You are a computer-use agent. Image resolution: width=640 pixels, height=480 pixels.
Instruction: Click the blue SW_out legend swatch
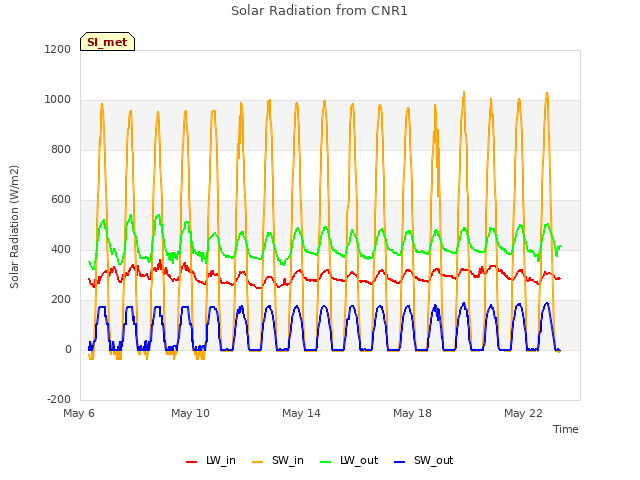[x=400, y=462]
